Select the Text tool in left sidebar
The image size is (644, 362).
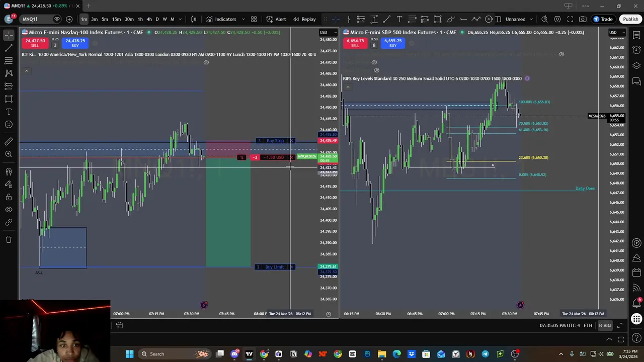pyautogui.click(x=9, y=112)
